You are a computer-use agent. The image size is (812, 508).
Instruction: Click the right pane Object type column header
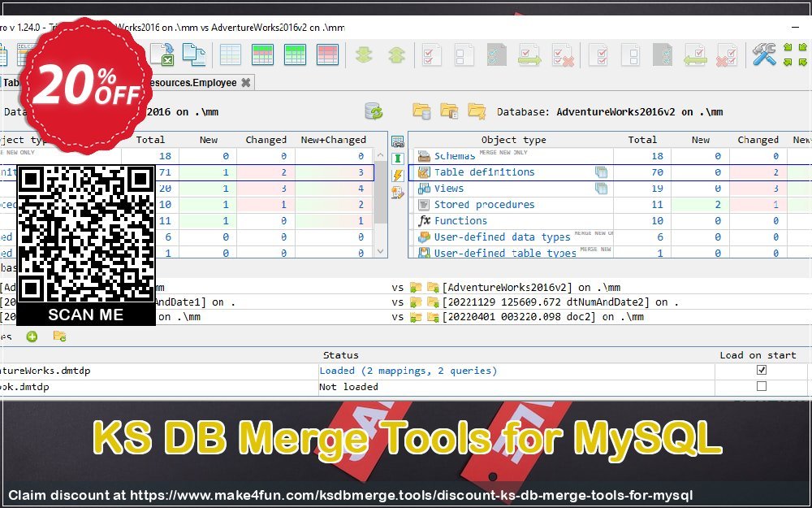[x=513, y=140]
